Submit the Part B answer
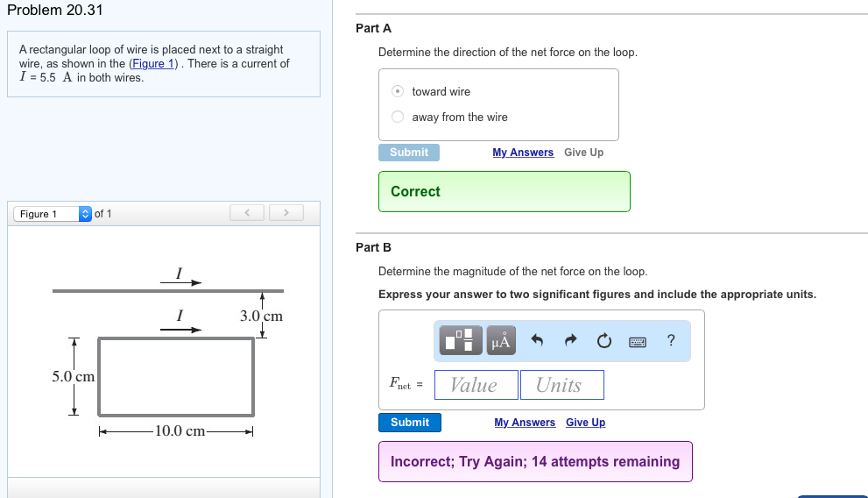The height and width of the screenshot is (498, 868). pos(410,423)
